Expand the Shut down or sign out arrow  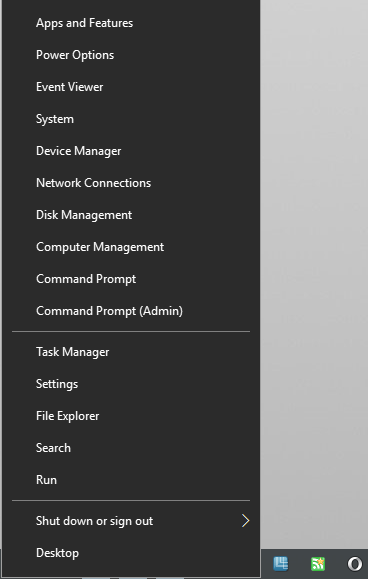click(245, 521)
